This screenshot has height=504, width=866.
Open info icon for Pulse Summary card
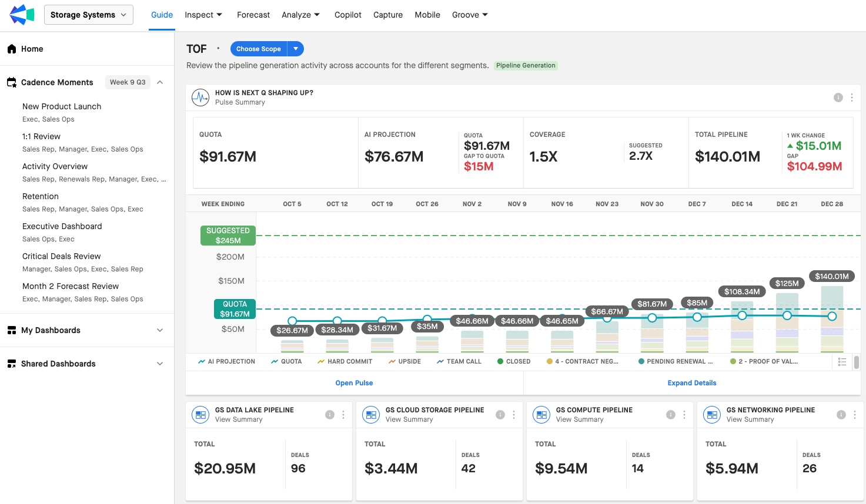click(x=838, y=98)
